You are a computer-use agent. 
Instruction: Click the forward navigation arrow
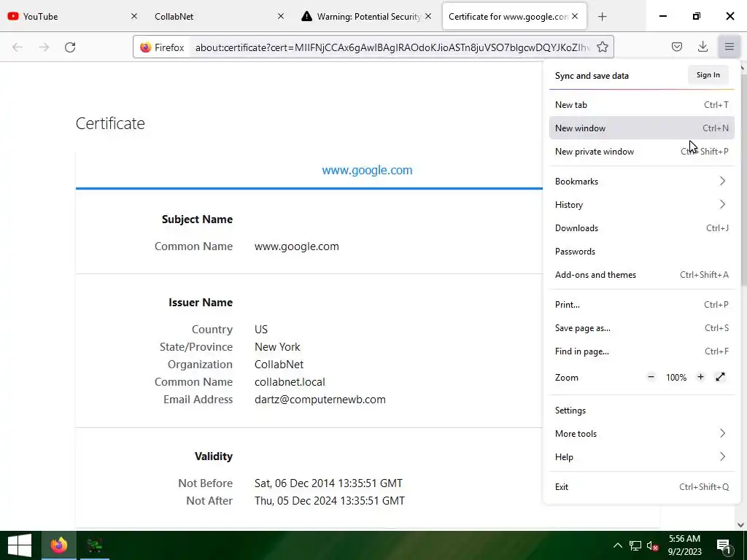coord(44,47)
